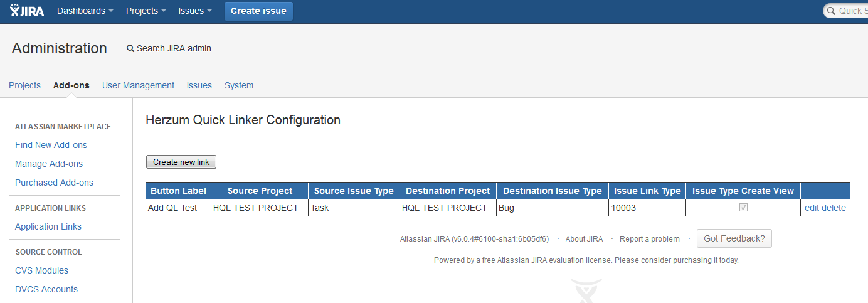
Task: Open the Dashboards dropdown menu
Action: click(85, 11)
